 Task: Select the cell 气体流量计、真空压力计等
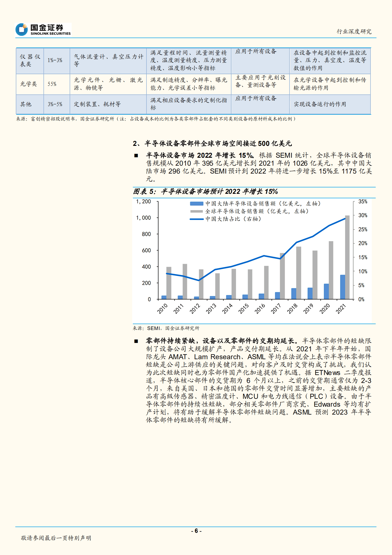tap(108, 61)
